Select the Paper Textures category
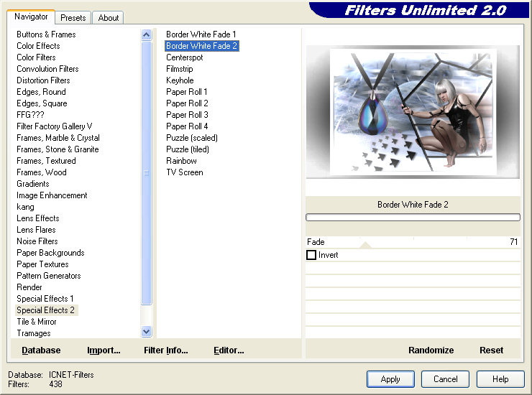This screenshot has height=395, width=532. tap(42, 264)
